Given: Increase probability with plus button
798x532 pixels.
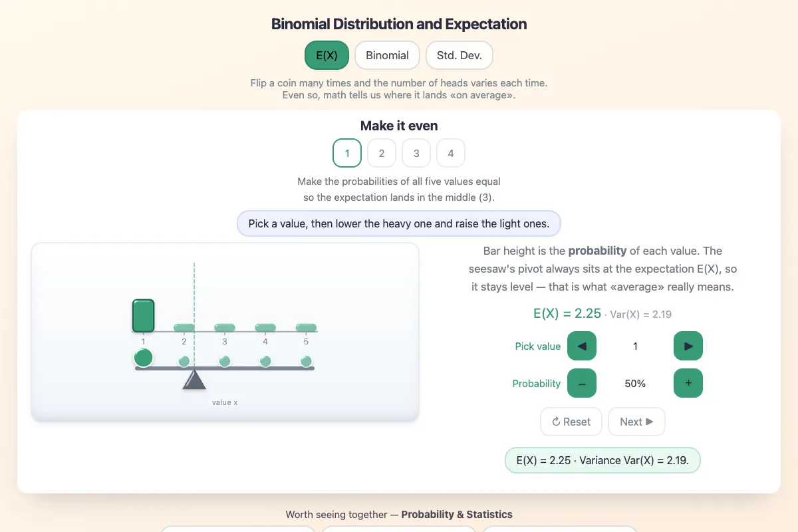Looking at the screenshot, I should tap(688, 383).
